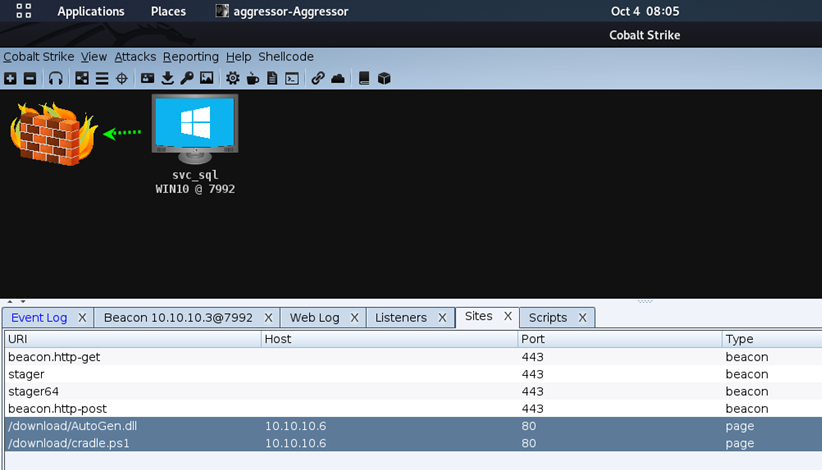Select the /download/cradle.ps1 row
This screenshot has height=470, width=822.
coord(413,443)
